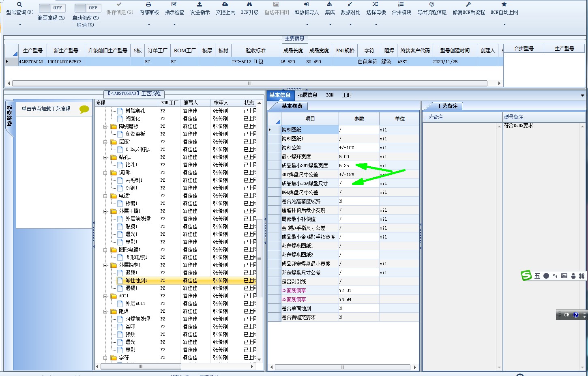This screenshot has height=376, width=588.
Task: Click the 符合RoHS要求 note text
Action: [518, 126]
